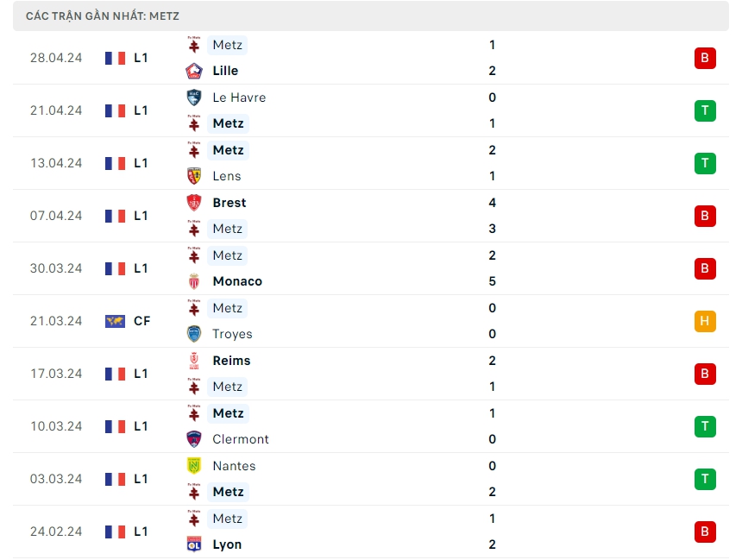Click the CF competition flag icon
The height and width of the screenshot is (560, 742).
coord(115,321)
